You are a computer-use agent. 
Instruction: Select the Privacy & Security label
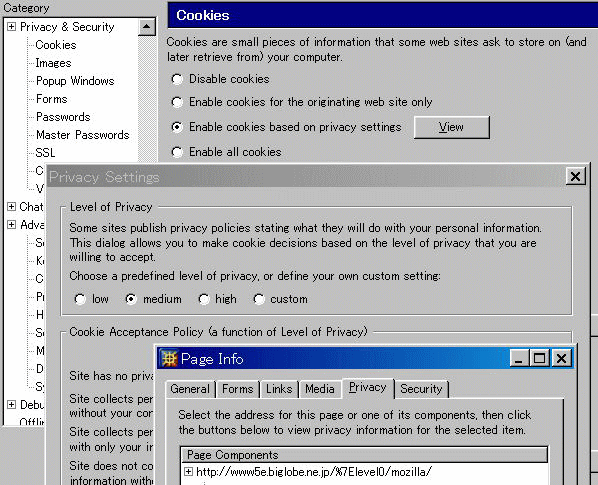click(67, 27)
